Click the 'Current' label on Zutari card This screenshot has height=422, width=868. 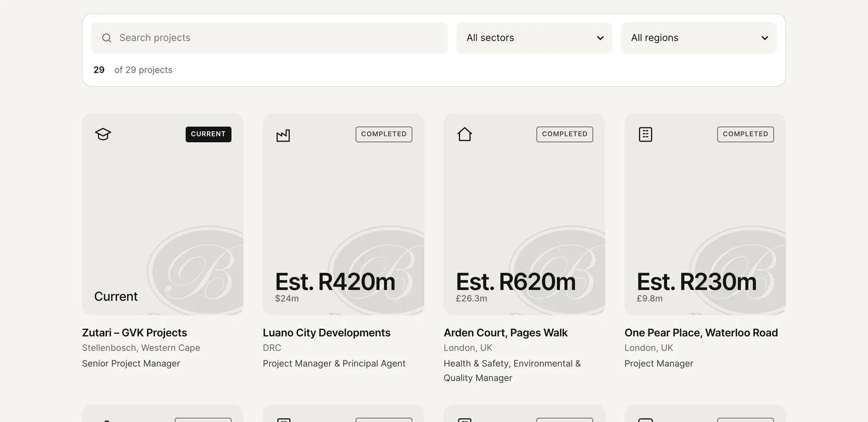(116, 297)
